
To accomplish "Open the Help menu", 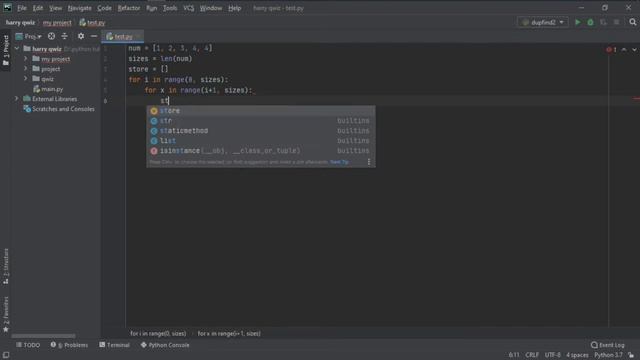I will [x=235, y=8].
